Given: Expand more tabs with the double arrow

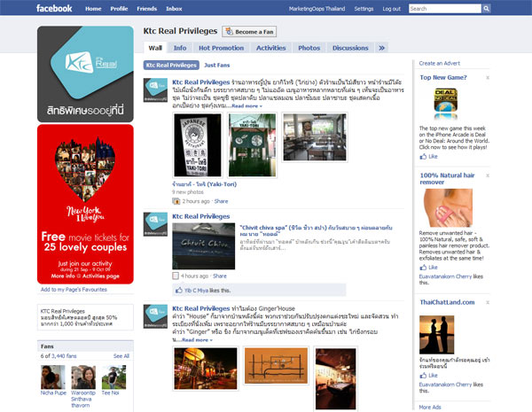Looking at the screenshot, I should coord(381,48).
